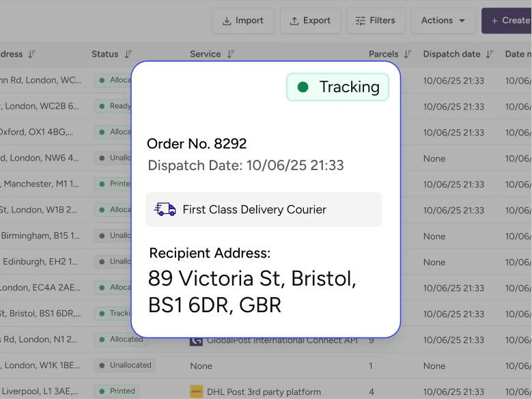Select the Printed badge in the Liverpool row
The image size is (532, 399).
pyautogui.click(x=117, y=391)
